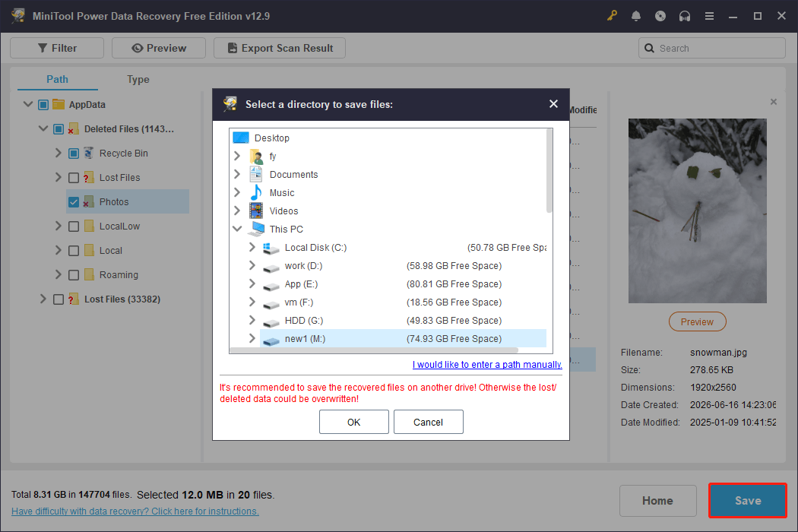Click the Music note icon
The image size is (798, 532).
[x=256, y=192]
